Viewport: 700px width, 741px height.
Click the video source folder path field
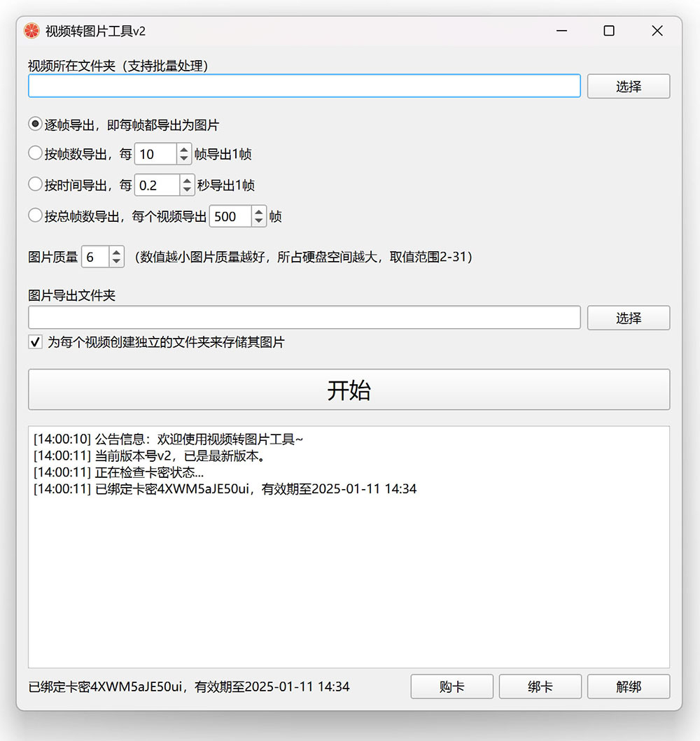click(x=304, y=86)
